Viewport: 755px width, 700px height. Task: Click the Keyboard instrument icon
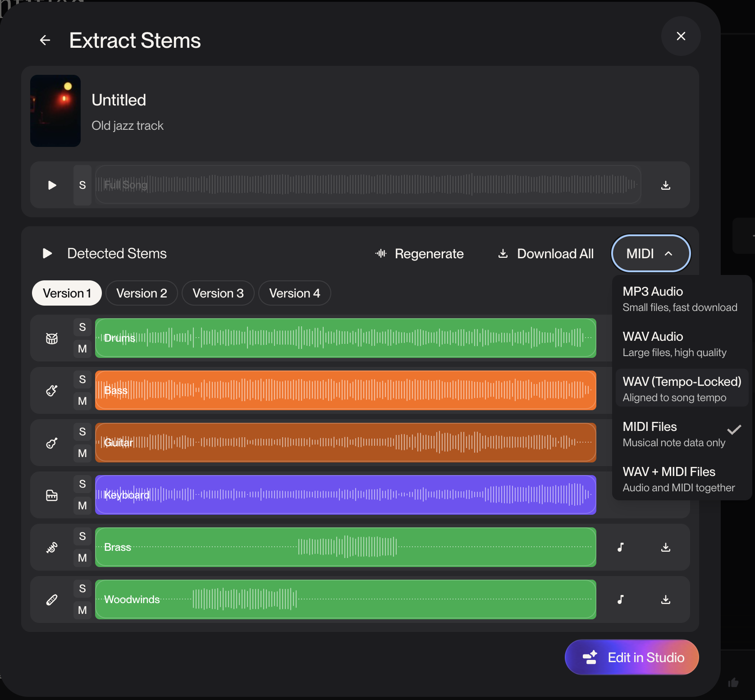[x=52, y=495]
